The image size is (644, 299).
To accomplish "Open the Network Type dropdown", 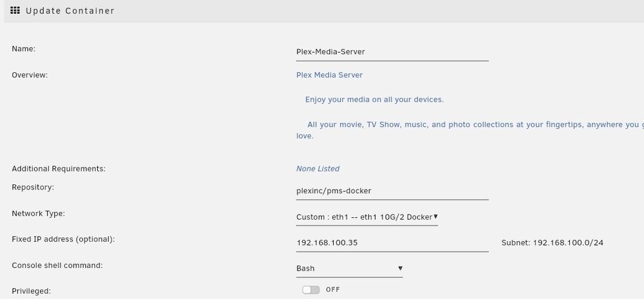I will pyautogui.click(x=367, y=217).
